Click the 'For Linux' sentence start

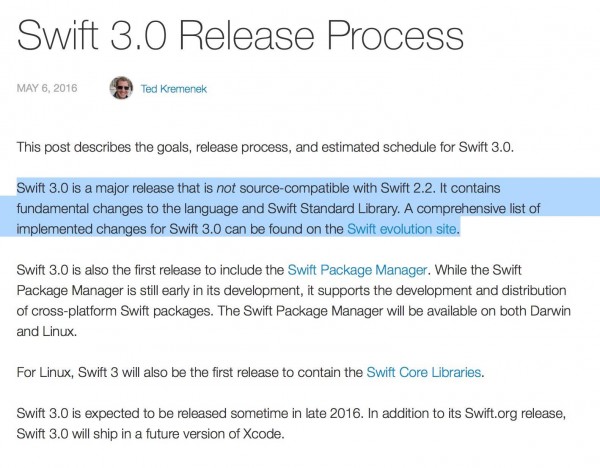pos(45,372)
